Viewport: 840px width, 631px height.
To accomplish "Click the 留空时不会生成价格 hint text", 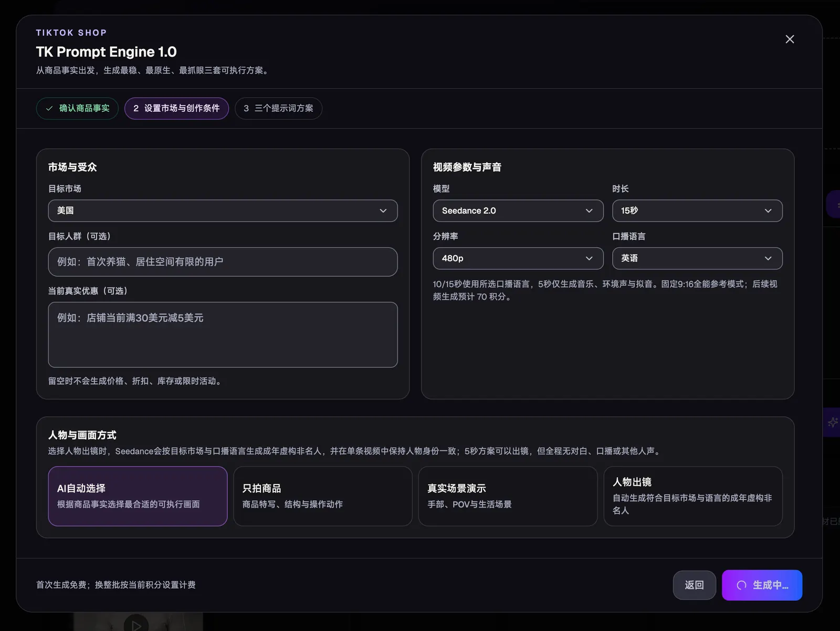I will tap(136, 381).
